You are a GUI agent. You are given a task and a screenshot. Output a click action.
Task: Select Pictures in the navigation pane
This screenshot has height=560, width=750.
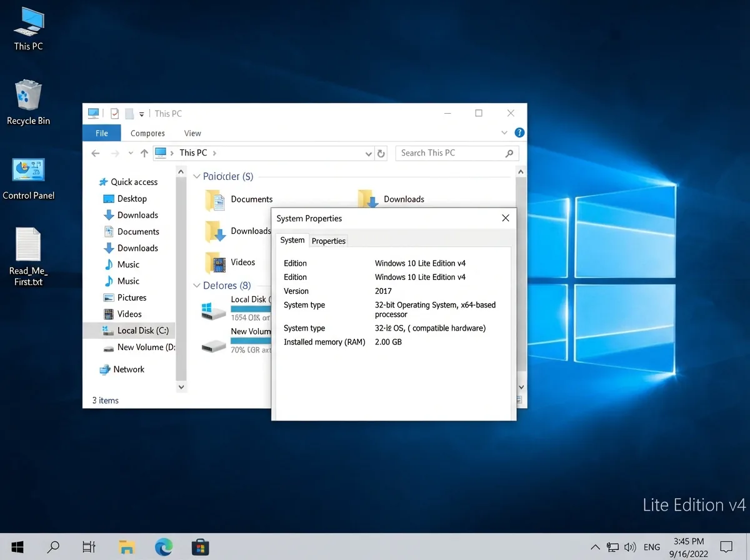coord(124,297)
